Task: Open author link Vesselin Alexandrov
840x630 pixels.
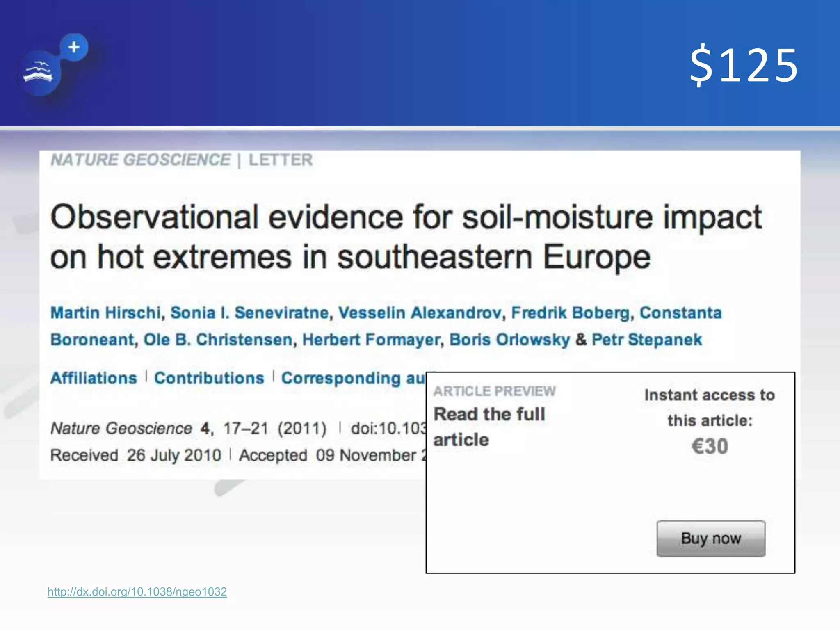Action: tap(420, 313)
